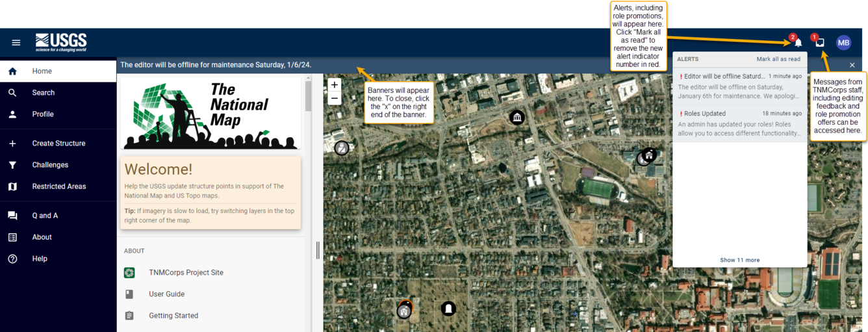Click the Getting Started clipboard icon

[x=129, y=316]
